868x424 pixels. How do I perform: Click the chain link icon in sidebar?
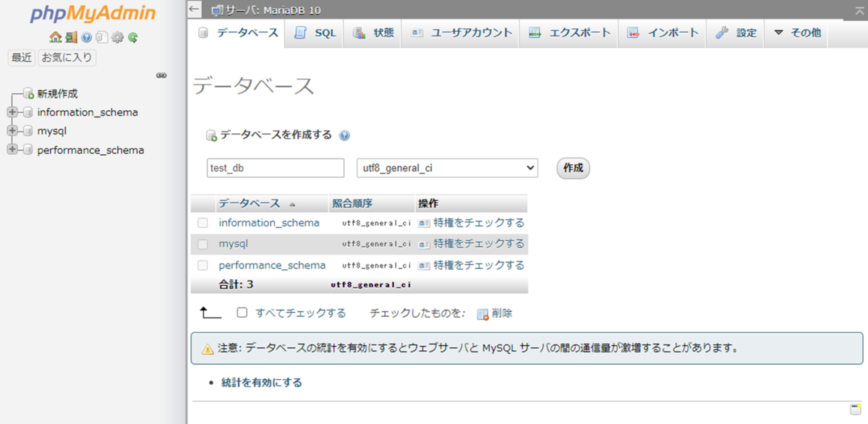162,75
